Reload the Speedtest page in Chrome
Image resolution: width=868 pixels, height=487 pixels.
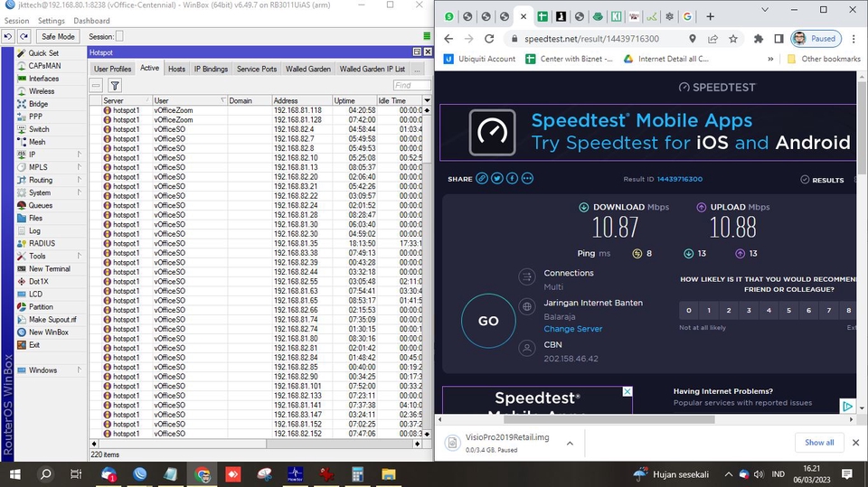click(489, 39)
